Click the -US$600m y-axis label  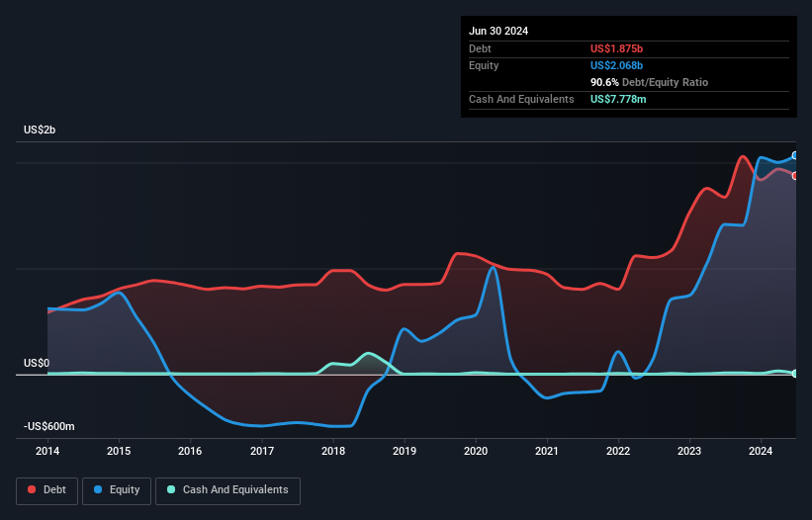tap(49, 426)
